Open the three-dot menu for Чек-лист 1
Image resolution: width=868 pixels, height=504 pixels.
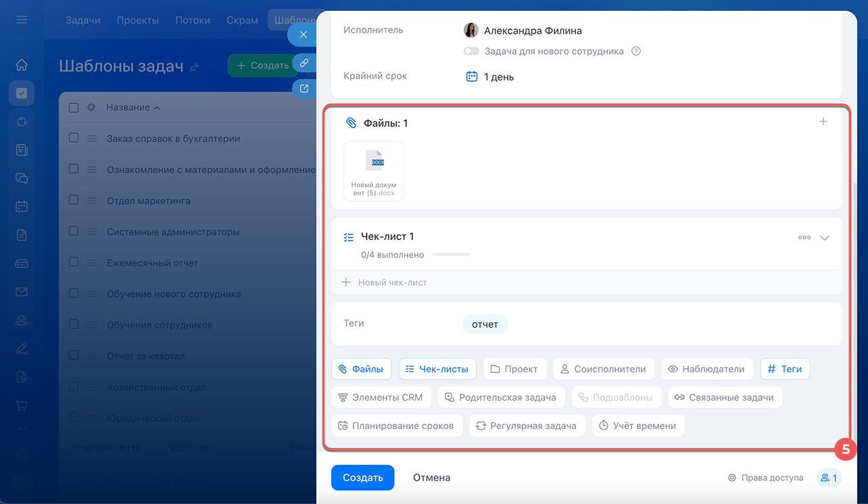pos(804,238)
